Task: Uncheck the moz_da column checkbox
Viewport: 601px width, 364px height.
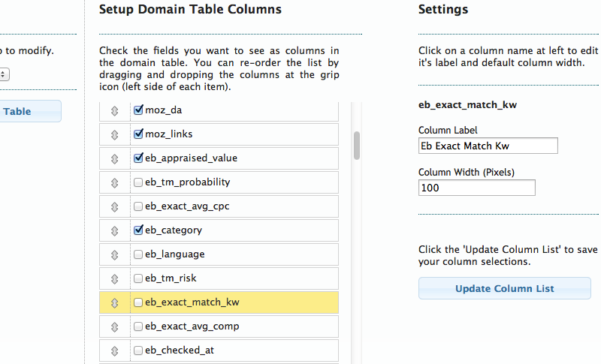Action: (138, 110)
